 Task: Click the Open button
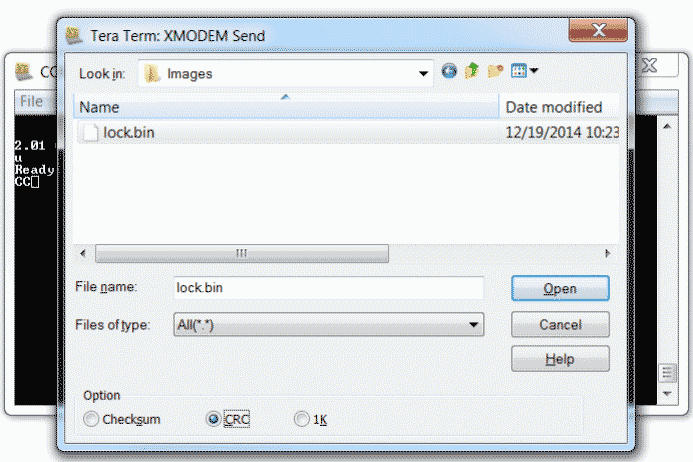point(560,288)
